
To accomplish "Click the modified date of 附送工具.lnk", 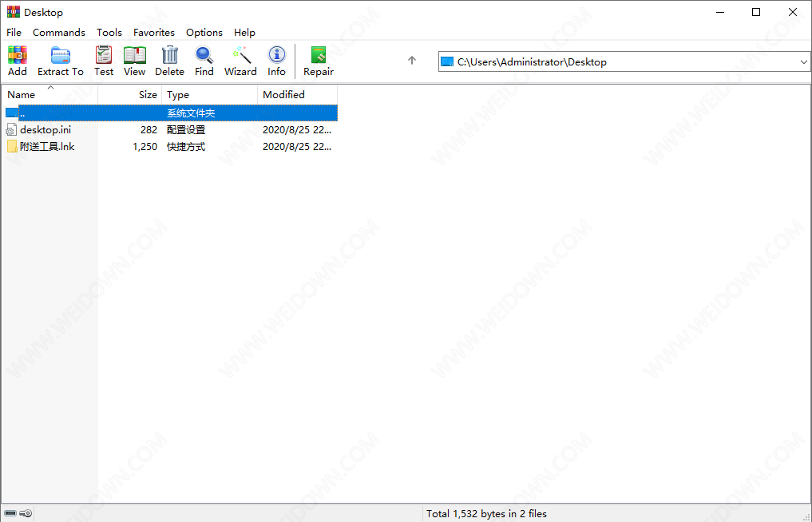I will (297, 147).
